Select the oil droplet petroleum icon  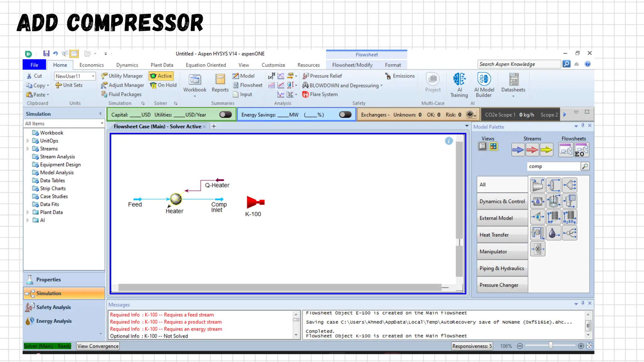[x=554, y=233]
